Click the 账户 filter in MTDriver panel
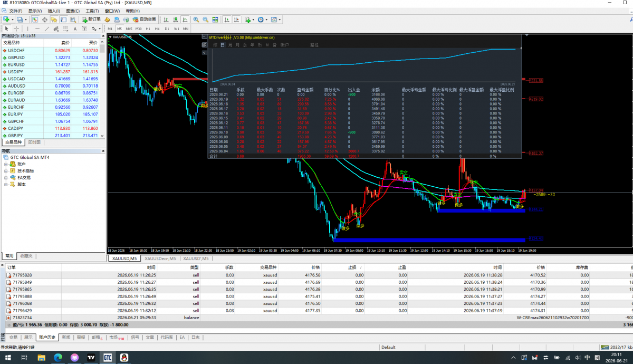The image size is (633, 364). (x=284, y=45)
